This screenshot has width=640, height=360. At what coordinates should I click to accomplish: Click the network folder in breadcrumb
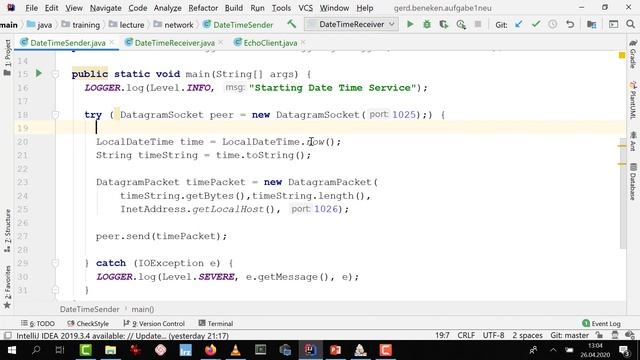(173, 25)
